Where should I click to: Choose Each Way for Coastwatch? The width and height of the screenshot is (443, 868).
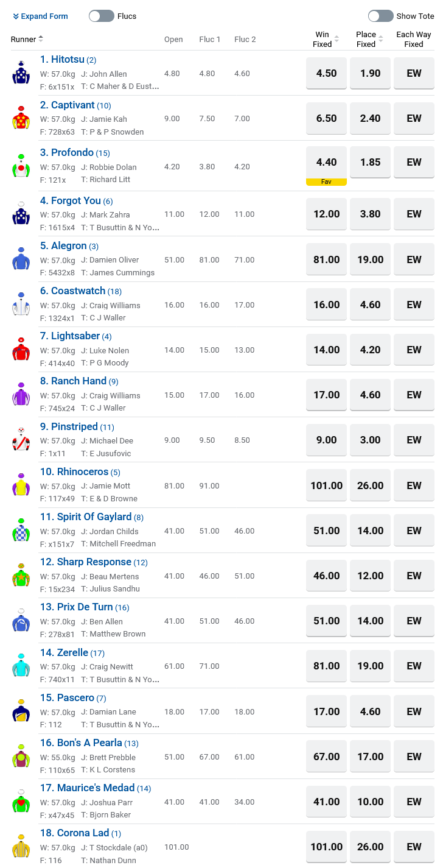point(414,305)
